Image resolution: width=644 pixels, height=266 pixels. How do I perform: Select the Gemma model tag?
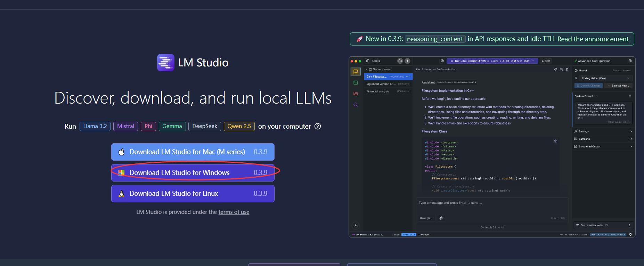pyautogui.click(x=172, y=126)
